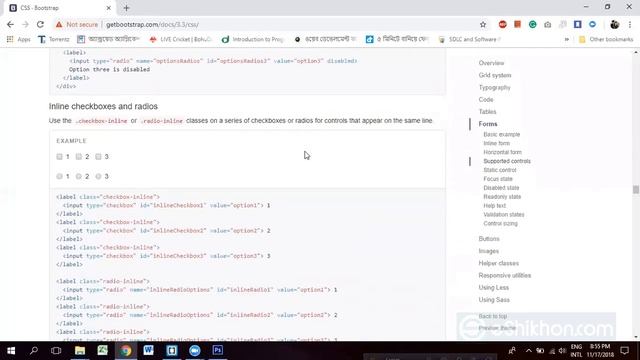Open File Explorer from the taskbar
This screenshot has width=640, height=360.
(80, 351)
